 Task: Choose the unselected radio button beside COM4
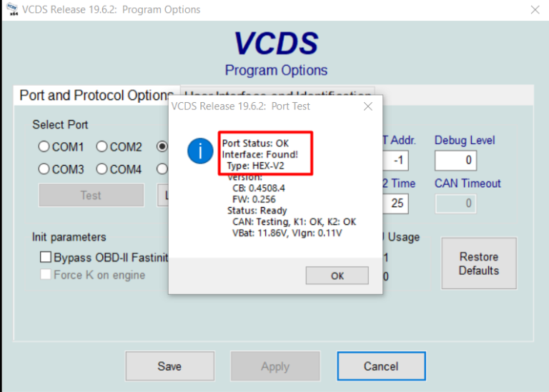[x=162, y=169]
